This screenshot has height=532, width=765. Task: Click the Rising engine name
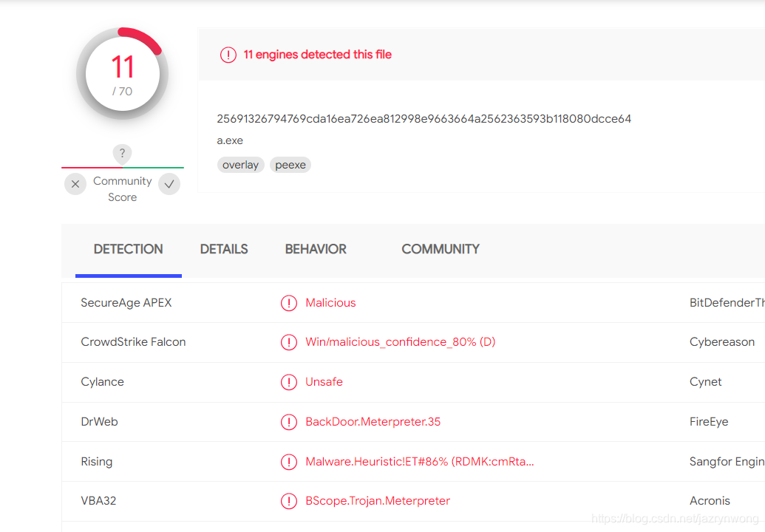click(97, 462)
